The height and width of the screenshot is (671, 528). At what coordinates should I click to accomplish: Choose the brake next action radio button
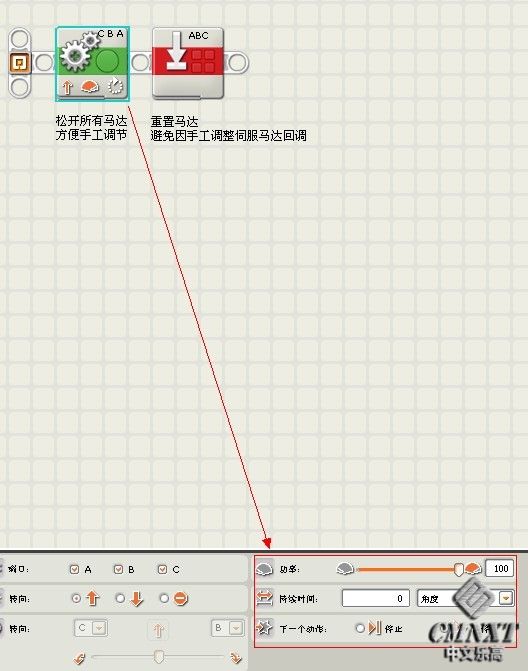(x=360, y=628)
